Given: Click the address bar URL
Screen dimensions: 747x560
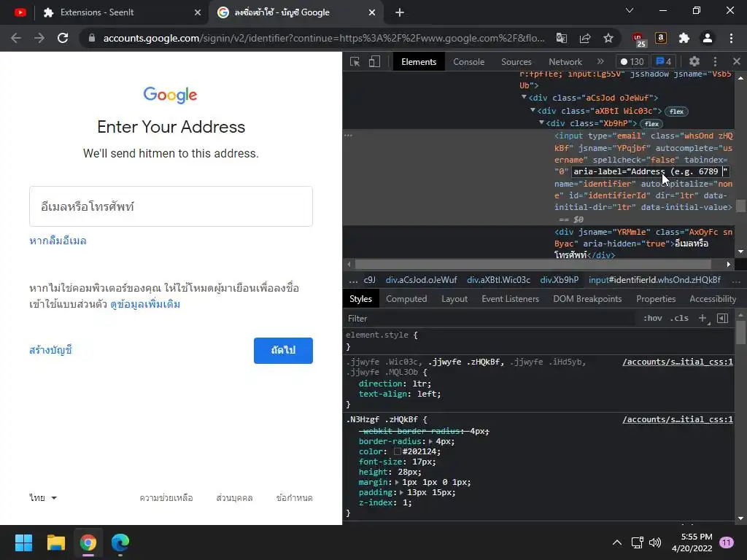Looking at the screenshot, I should 323,38.
